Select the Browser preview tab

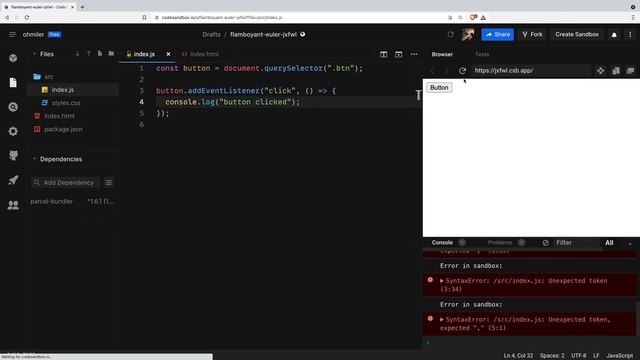point(442,54)
